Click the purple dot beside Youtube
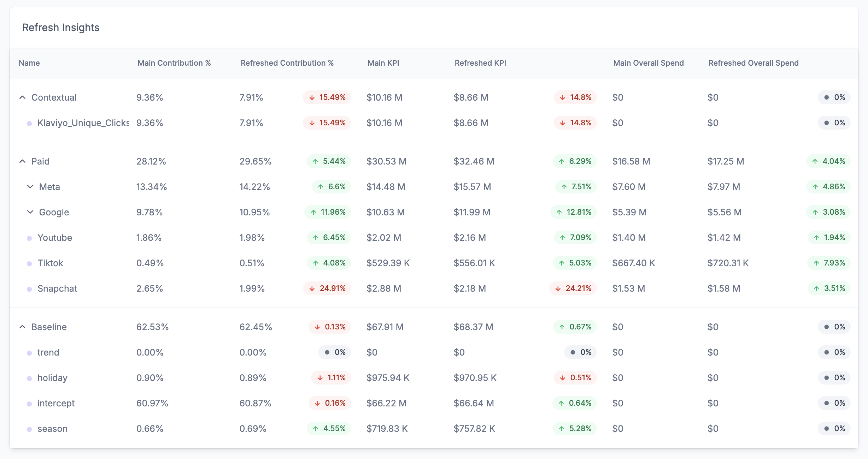The width and height of the screenshot is (868, 459). pyautogui.click(x=29, y=238)
